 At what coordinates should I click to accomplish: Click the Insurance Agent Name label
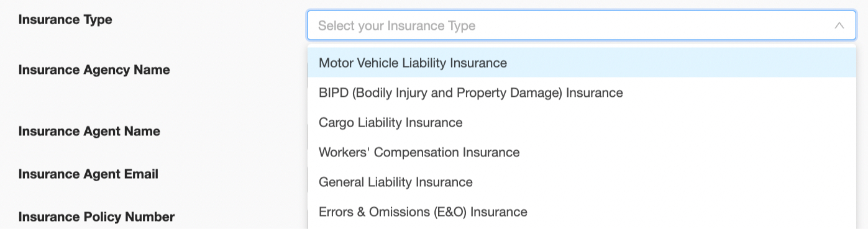89,132
